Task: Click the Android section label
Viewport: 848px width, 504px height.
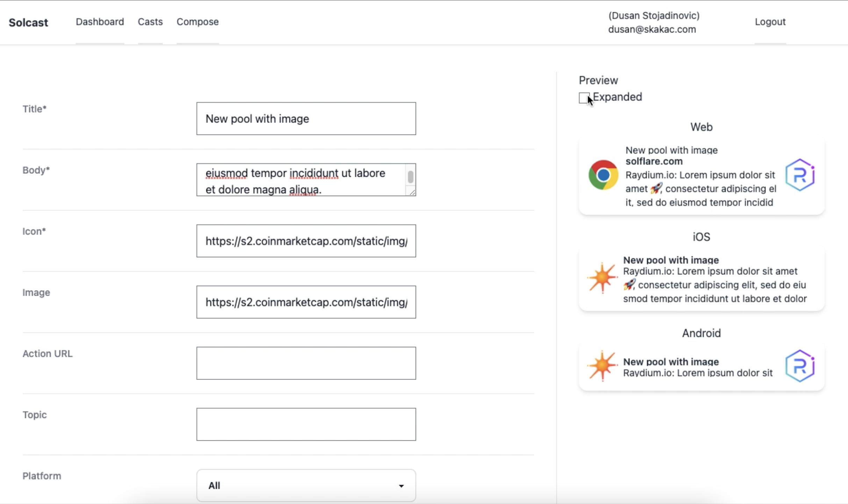Action: [702, 333]
